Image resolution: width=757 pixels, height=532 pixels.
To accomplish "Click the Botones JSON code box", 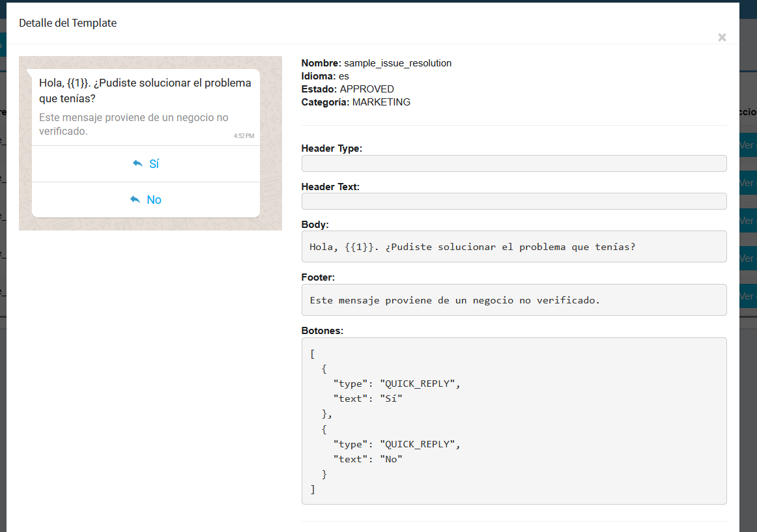I will pyautogui.click(x=513, y=421).
